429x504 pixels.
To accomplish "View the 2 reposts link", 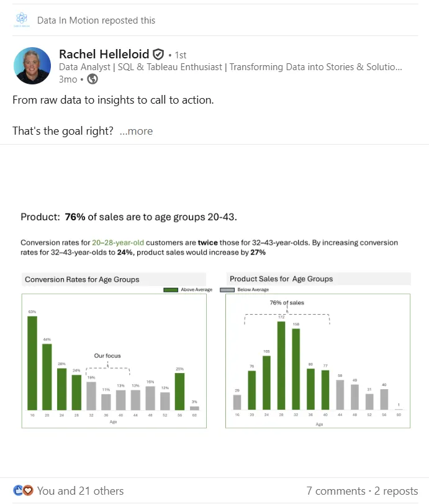I will coord(396,491).
